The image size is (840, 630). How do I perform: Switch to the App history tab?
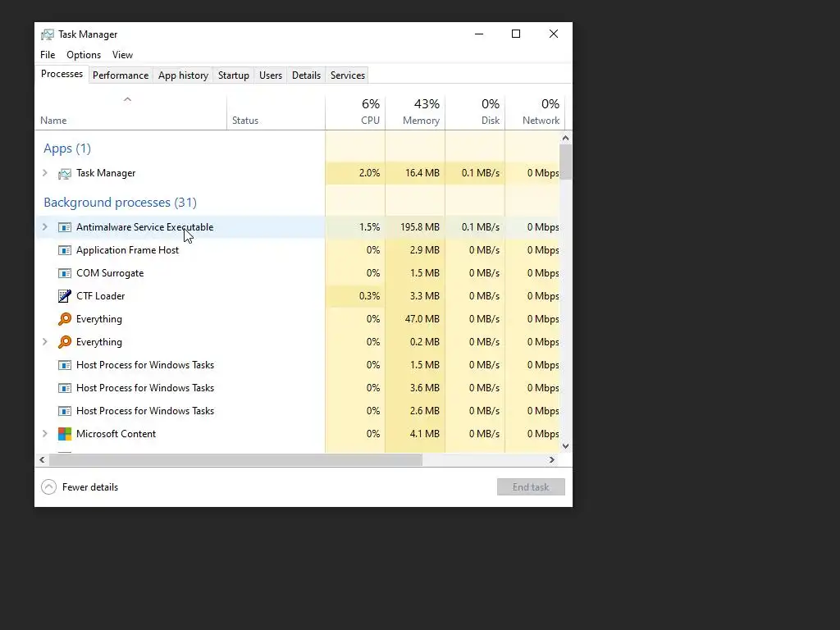tap(183, 75)
